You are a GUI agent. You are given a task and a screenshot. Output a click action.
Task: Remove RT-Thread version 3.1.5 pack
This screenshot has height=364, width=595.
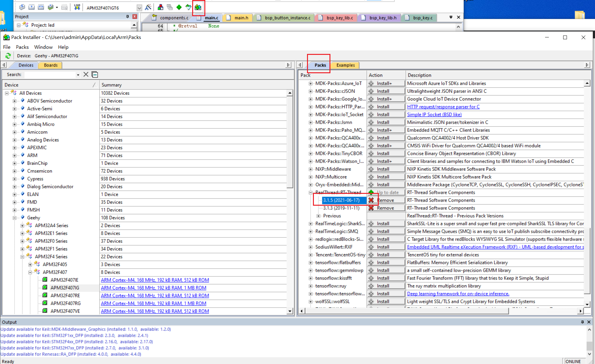point(386,200)
